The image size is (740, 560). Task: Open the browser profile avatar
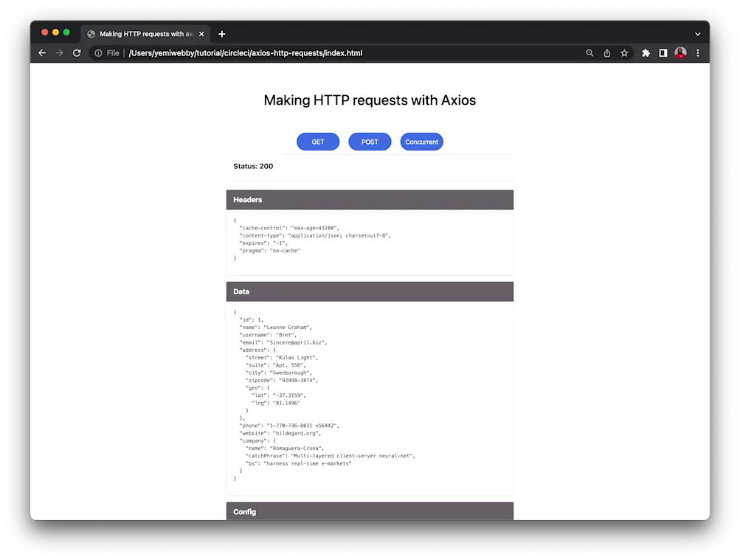[x=680, y=52]
